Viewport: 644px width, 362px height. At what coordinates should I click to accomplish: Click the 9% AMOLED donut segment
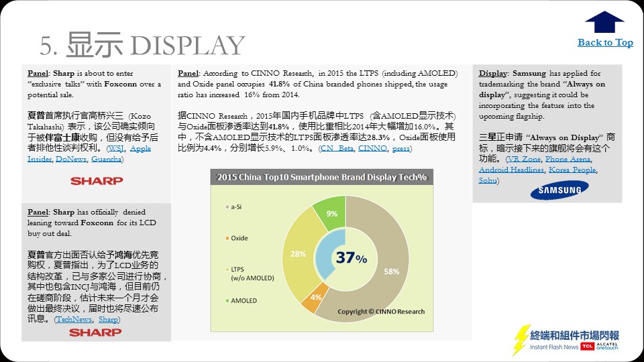coord(331,213)
